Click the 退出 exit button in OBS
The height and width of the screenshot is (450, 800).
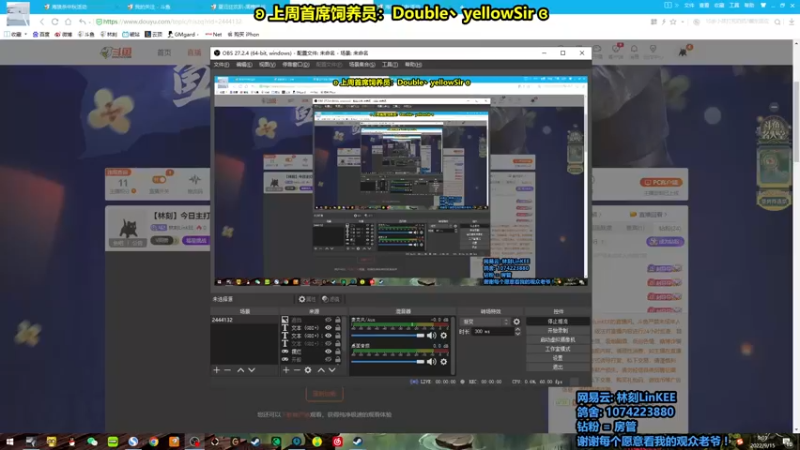pyautogui.click(x=558, y=367)
